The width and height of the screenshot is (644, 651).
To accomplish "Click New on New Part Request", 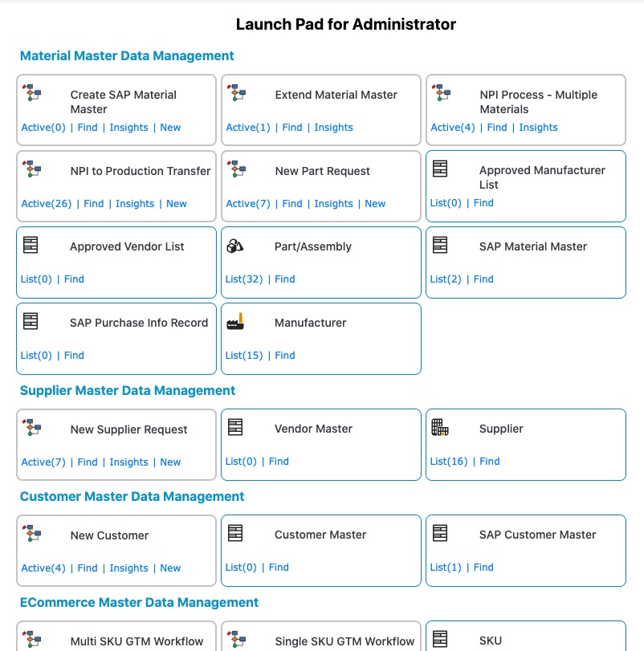I will 375,203.
